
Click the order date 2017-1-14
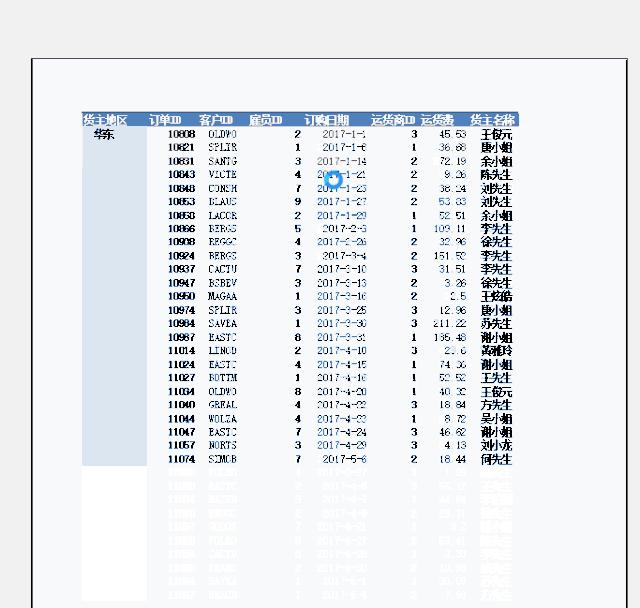pos(342,161)
